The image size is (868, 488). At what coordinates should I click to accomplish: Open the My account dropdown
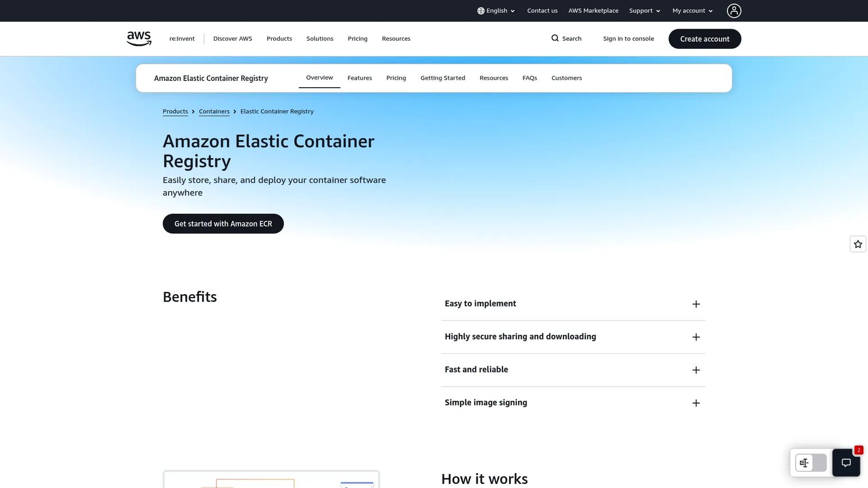(x=693, y=11)
